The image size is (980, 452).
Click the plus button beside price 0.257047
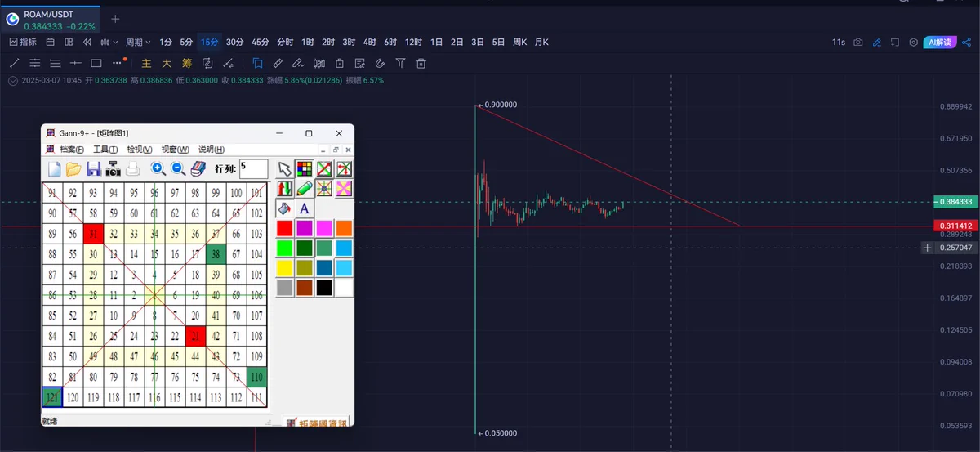point(927,247)
